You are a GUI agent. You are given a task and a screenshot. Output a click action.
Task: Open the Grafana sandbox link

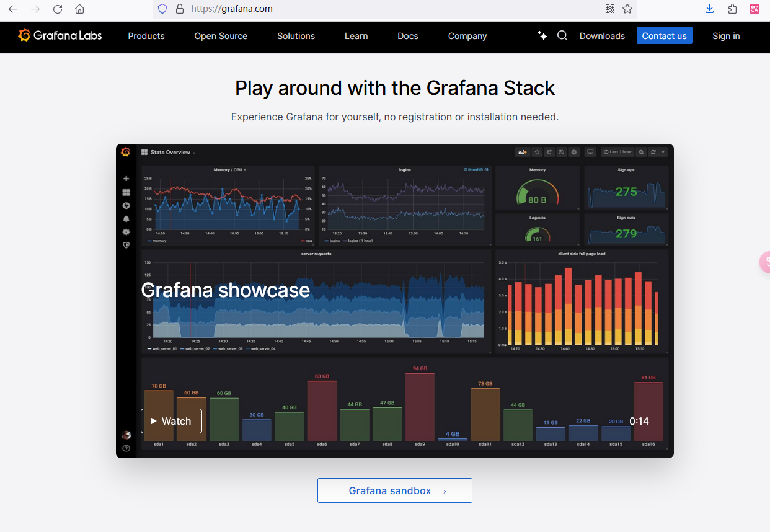click(x=395, y=490)
